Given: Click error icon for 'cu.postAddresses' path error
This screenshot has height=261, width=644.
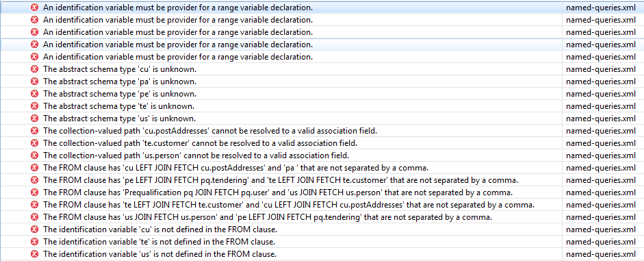Looking at the screenshot, I should click(34, 131).
